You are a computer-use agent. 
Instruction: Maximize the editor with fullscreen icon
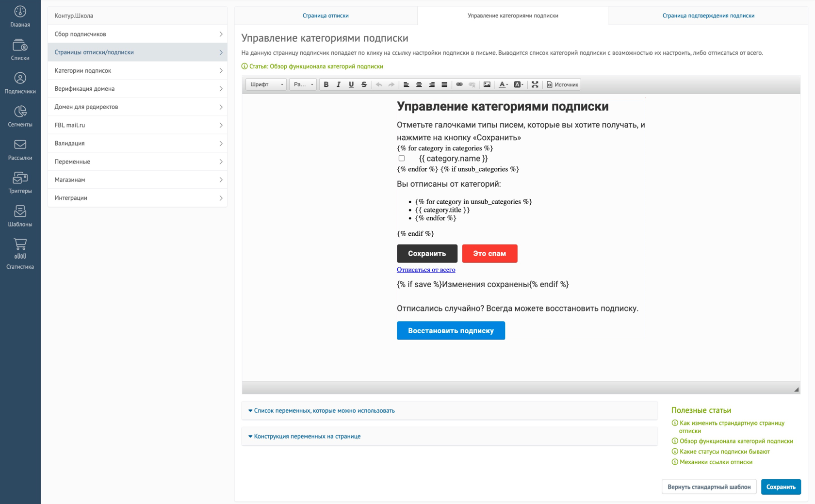pos(535,84)
